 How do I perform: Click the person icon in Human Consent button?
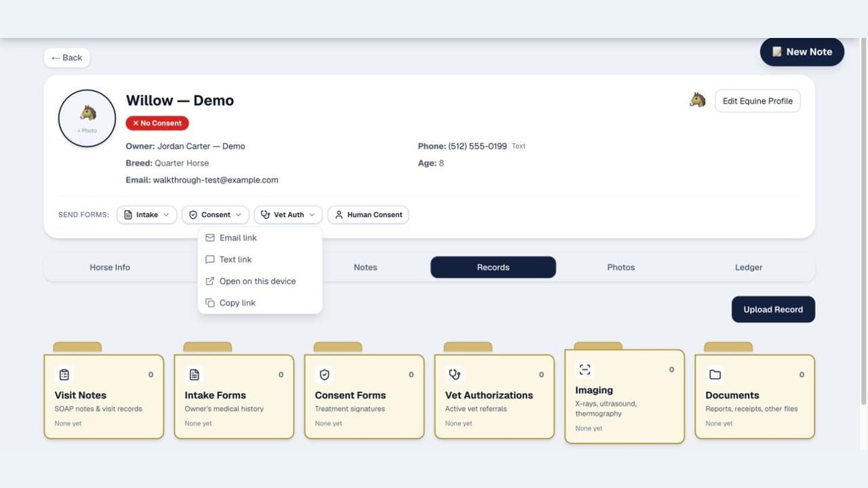click(x=339, y=215)
